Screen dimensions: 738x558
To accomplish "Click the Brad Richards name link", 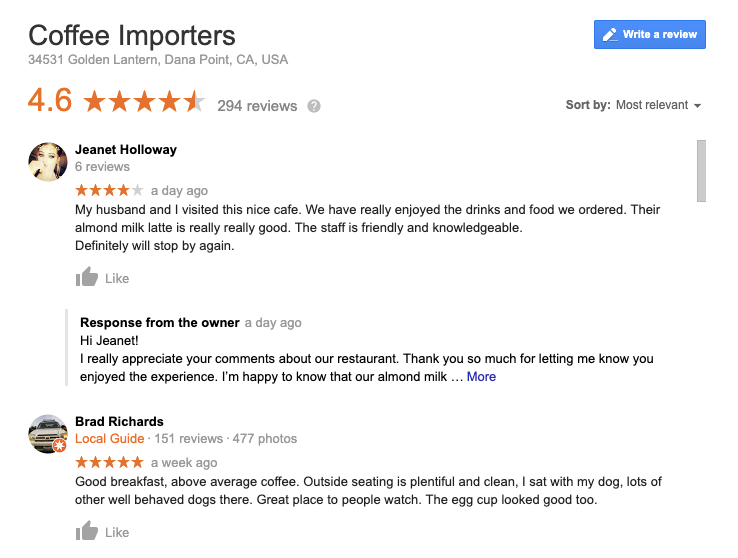I will tap(120, 422).
